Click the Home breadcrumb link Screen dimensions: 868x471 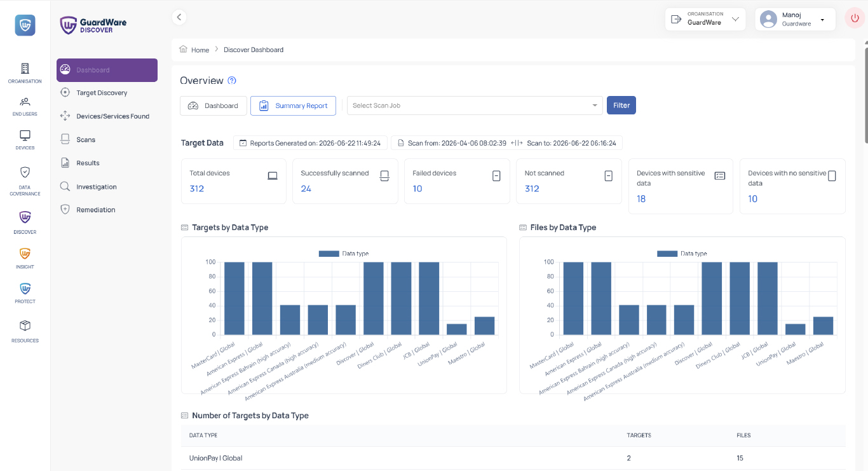(200, 50)
